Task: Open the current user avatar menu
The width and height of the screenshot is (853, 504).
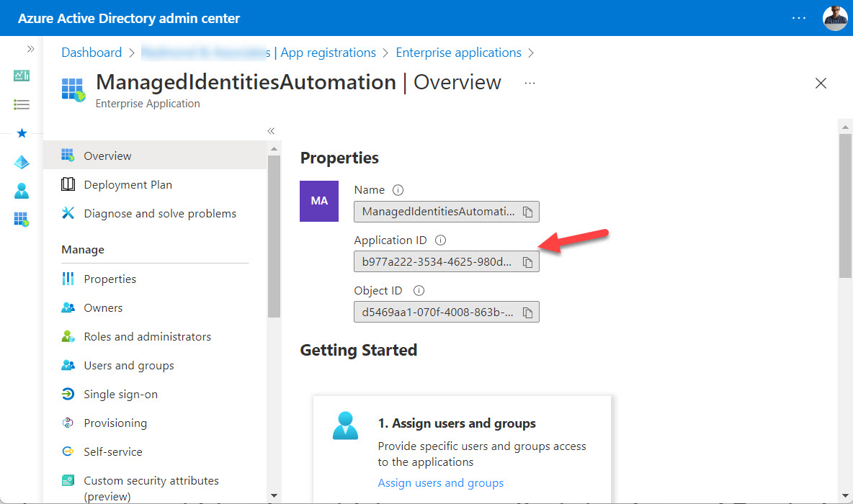Action: click(834, 18)
